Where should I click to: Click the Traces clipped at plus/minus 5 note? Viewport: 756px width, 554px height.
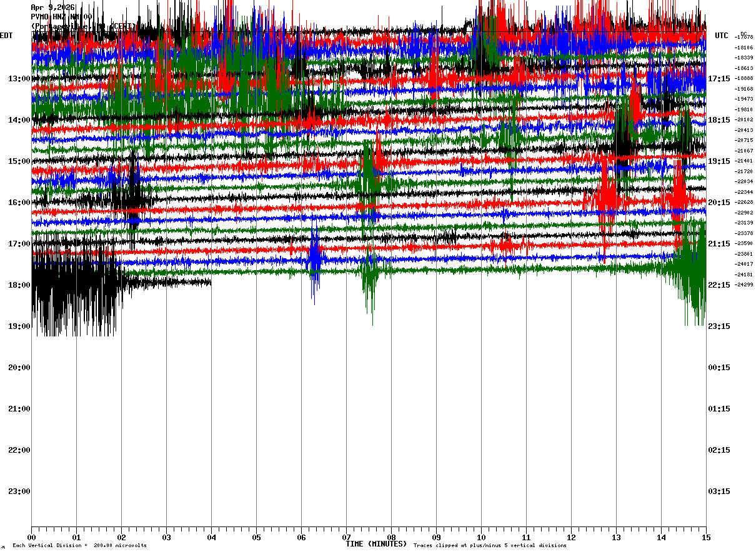point(490,546)
